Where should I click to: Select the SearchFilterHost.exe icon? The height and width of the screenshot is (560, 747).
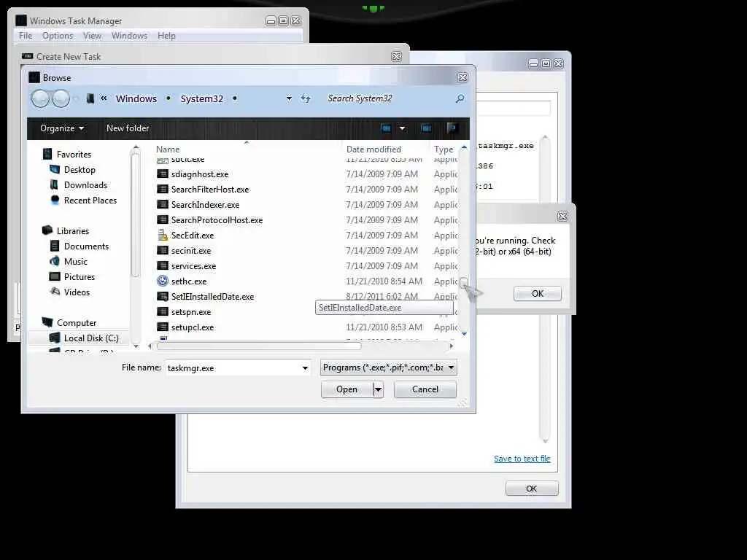[163, 190]
